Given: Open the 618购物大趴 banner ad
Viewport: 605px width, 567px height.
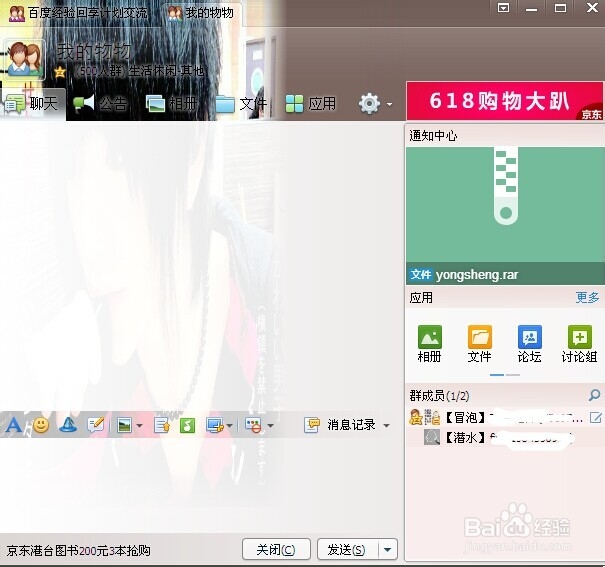Looking at the screenshot, I should pyautogui.click(x=504, y=101).
